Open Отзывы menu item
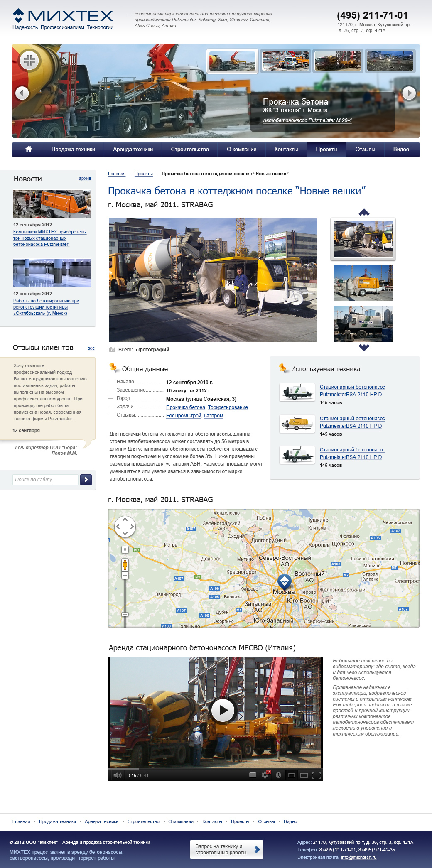The image size is (432, 868). tap(365, 150)
